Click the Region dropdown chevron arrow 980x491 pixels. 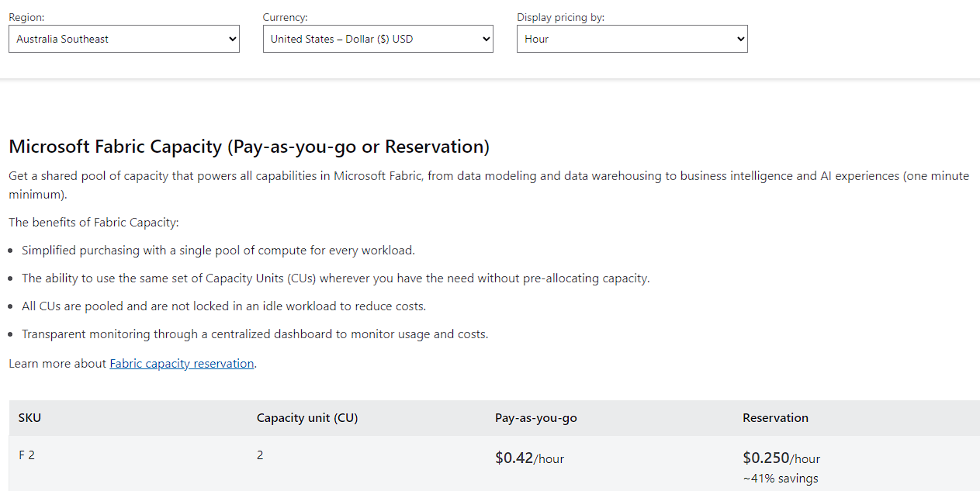pos(232,39)
